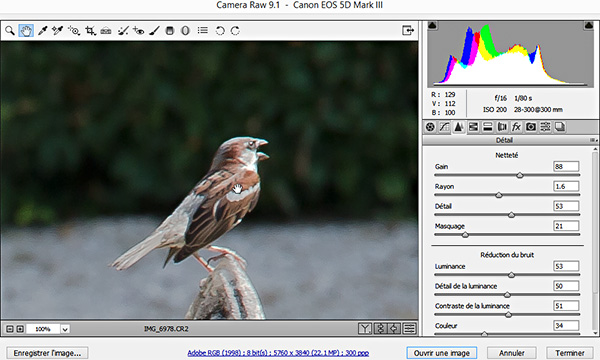Click the Gain value field
The width and height of the screenshot is (600, 360).
pyautogui.click(x=566, y=166)
